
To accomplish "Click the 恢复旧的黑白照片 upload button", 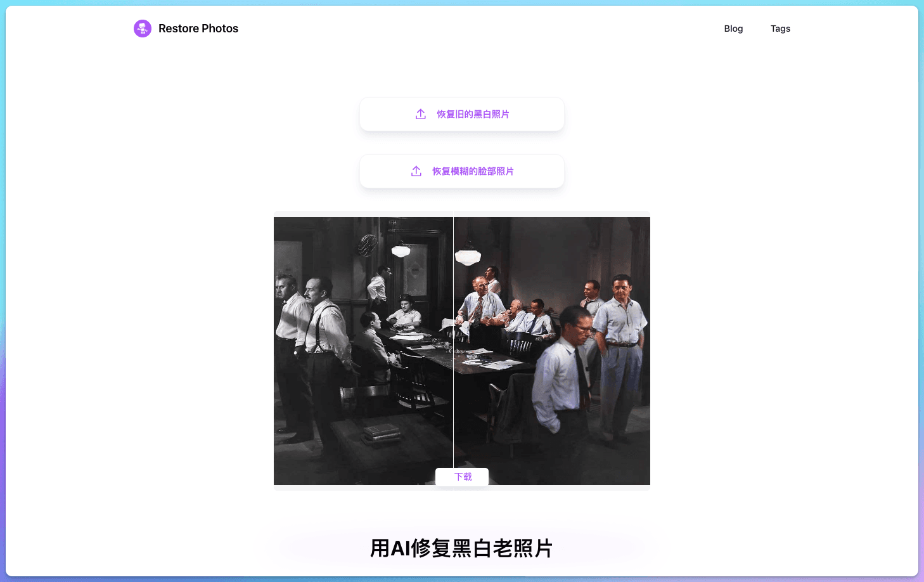I will coord(462,114).
